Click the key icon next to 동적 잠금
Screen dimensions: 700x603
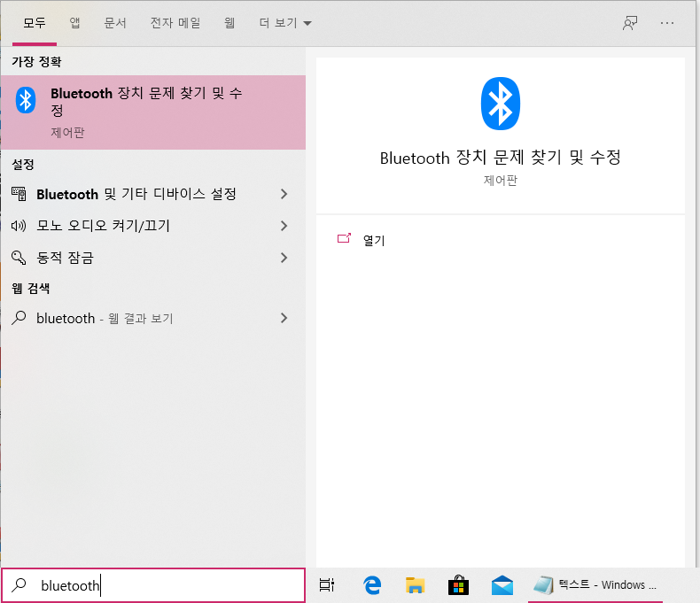19,258
